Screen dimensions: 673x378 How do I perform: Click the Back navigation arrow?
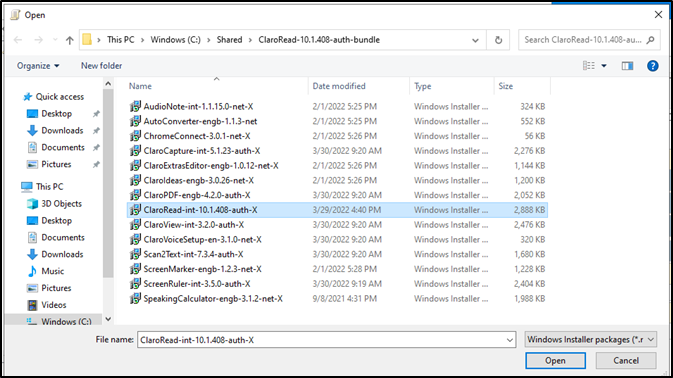[18, 40]
